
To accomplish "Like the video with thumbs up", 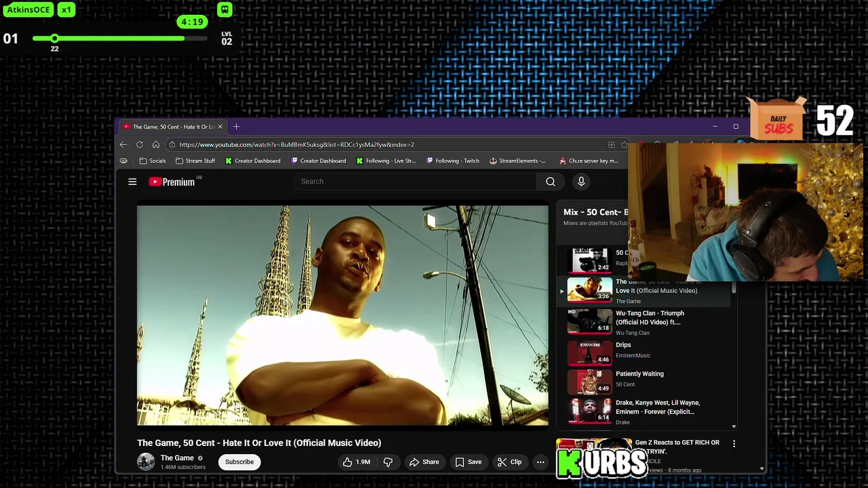I will point(357,462).
